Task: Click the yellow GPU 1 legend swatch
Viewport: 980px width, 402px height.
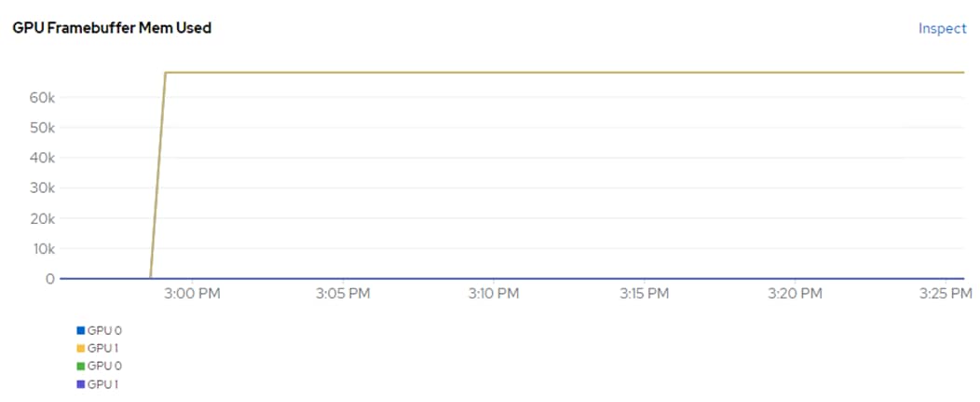Action: [80, 348]
